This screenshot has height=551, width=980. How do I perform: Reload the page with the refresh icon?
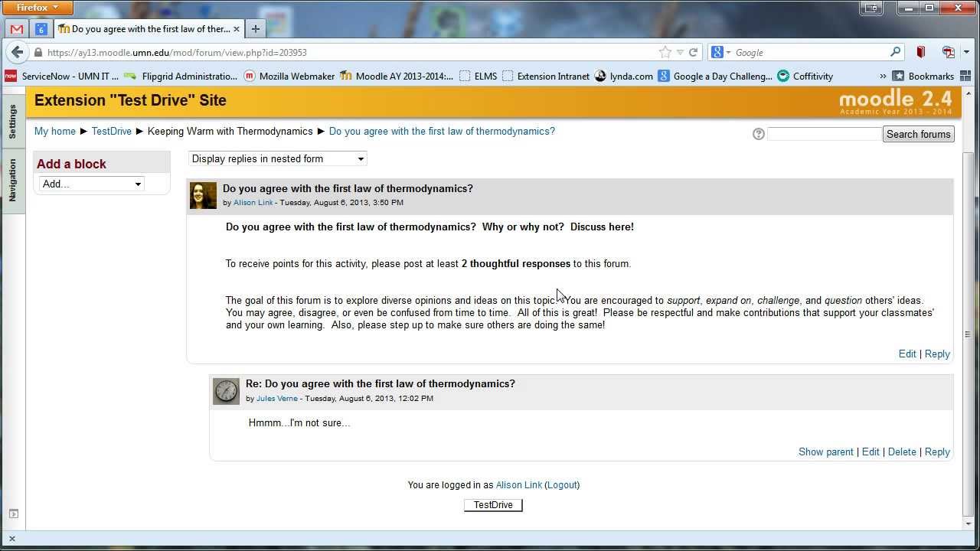(693, 53)
